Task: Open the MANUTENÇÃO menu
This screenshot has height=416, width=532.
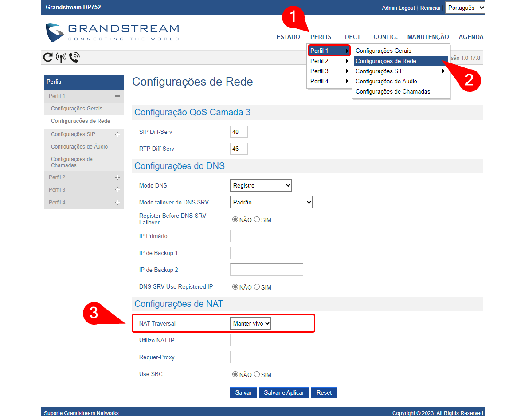Action: (428, 37)
